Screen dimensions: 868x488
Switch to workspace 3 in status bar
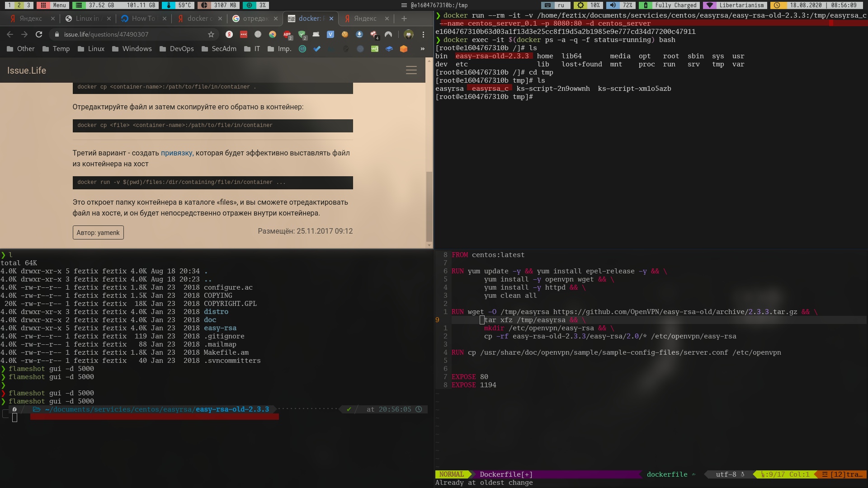(x=28, y=5)
